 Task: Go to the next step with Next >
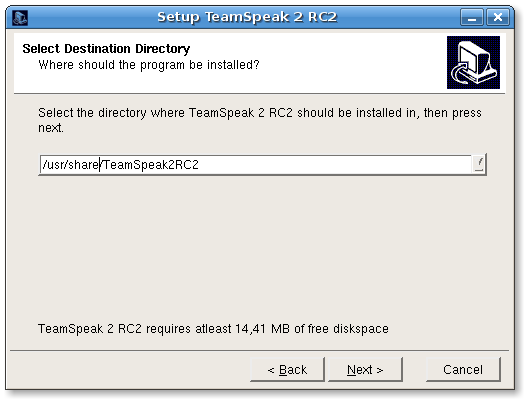coord(365,370)
